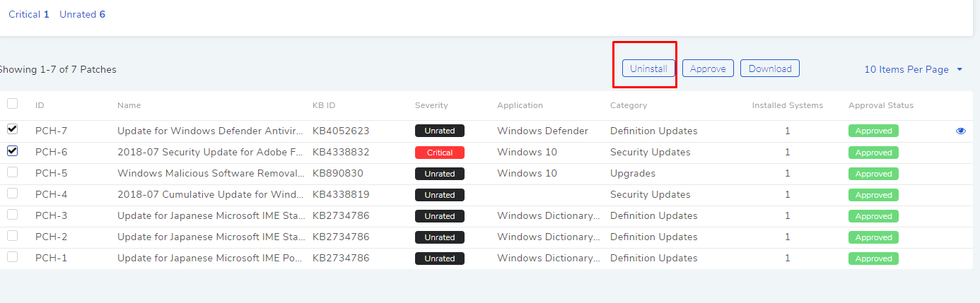Click the Critical severity badge for PCH-6
Screen dimensions: 980x303
click(x=440, y=153)
